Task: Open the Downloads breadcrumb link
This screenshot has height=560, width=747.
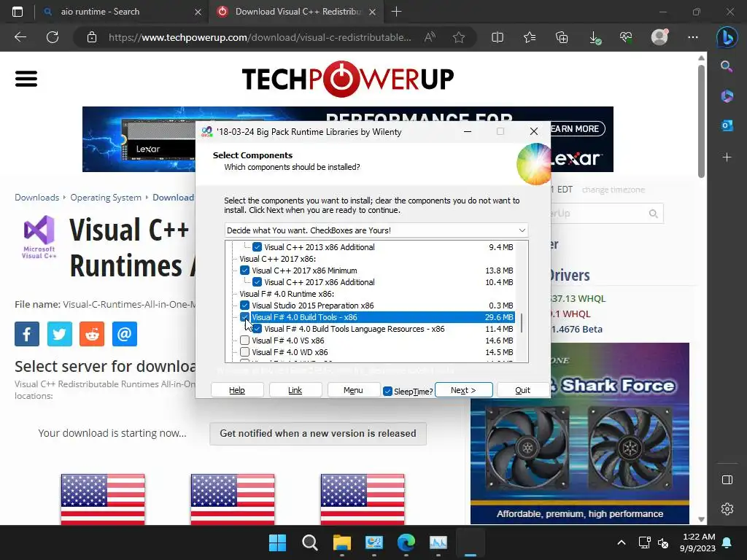Action: click(36, 197)
